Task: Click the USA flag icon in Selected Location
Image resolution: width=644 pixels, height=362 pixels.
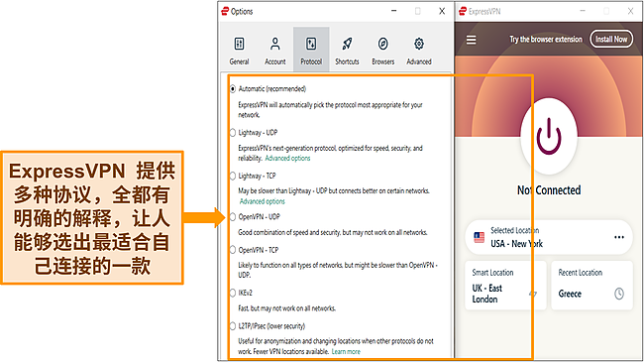Action: (x=479, y=237)
